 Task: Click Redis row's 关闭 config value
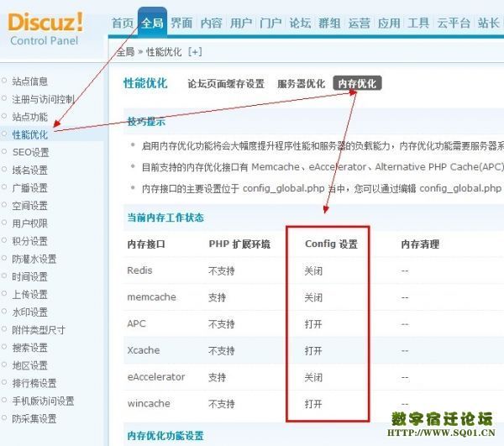point(313,271)
